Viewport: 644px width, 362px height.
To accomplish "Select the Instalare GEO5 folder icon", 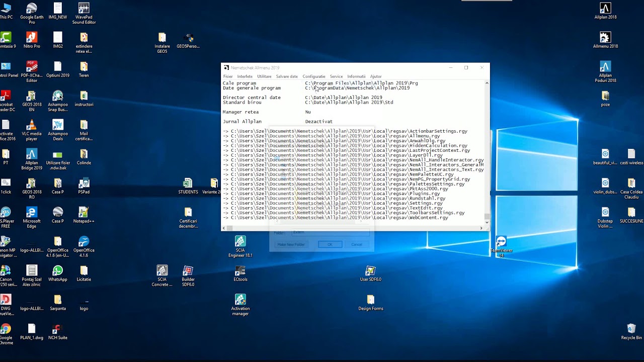I will (x=162, y=43).
